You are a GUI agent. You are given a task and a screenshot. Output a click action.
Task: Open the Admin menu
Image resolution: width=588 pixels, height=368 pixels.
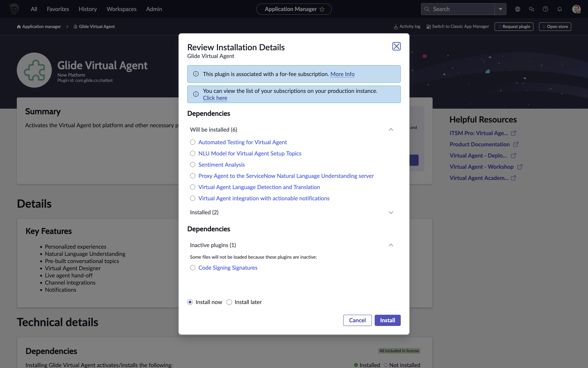154,9
